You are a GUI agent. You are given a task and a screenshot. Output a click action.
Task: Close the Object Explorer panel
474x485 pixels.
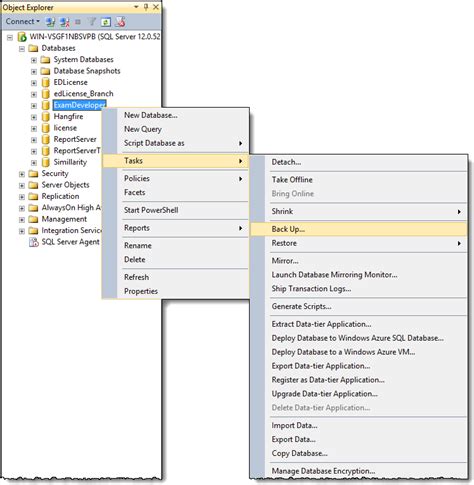point(156,7)
